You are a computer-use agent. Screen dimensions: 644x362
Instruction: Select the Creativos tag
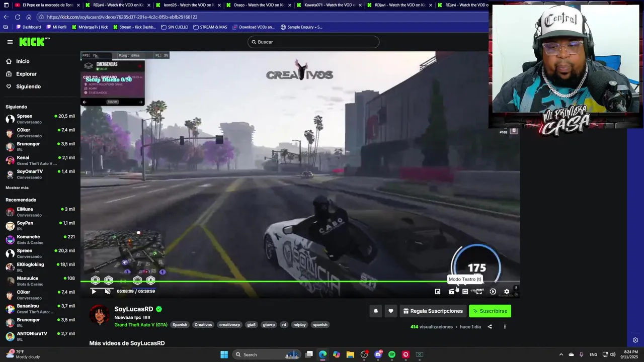[x=203, y=325]
